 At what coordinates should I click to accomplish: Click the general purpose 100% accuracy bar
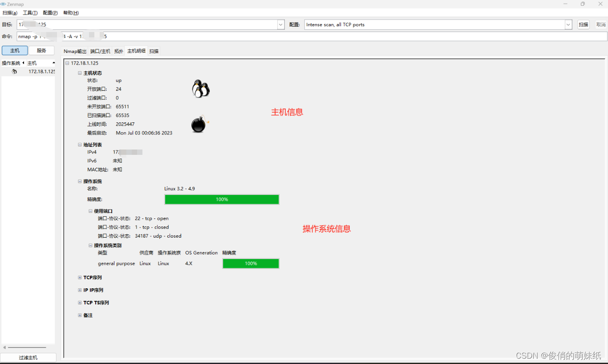251,263
